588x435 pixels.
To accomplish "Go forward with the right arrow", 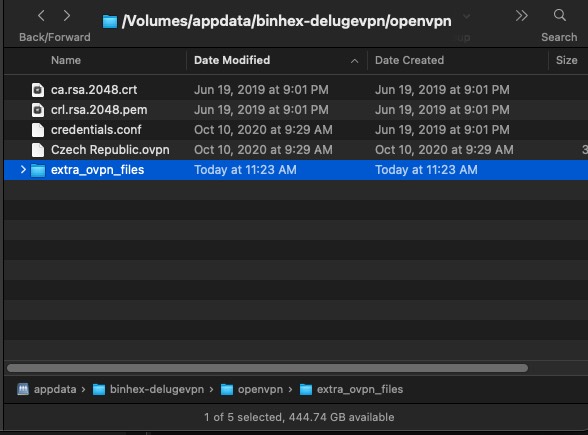I will tap(67, 16).
